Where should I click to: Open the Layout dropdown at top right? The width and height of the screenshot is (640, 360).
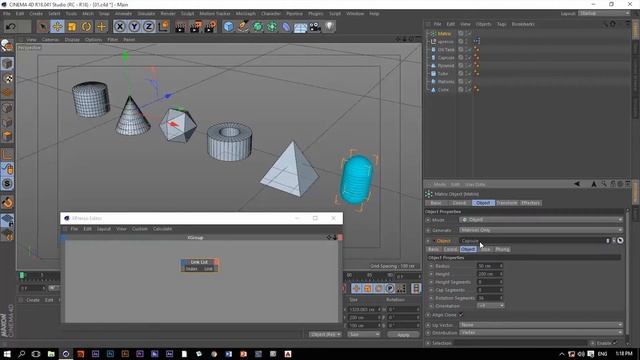point(604,13)
